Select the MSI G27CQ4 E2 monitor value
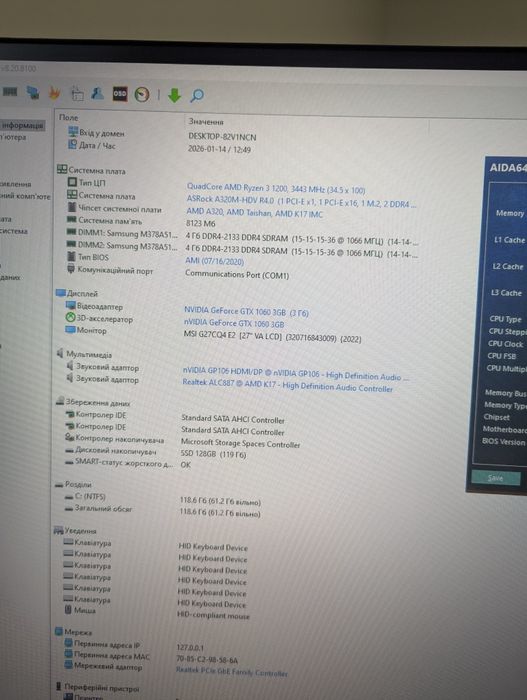Screen dimensions: 527x700 (272, 336)
